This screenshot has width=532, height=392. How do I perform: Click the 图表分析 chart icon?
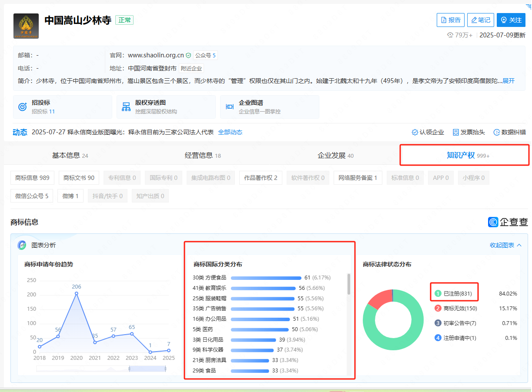[x=22, y=245]
